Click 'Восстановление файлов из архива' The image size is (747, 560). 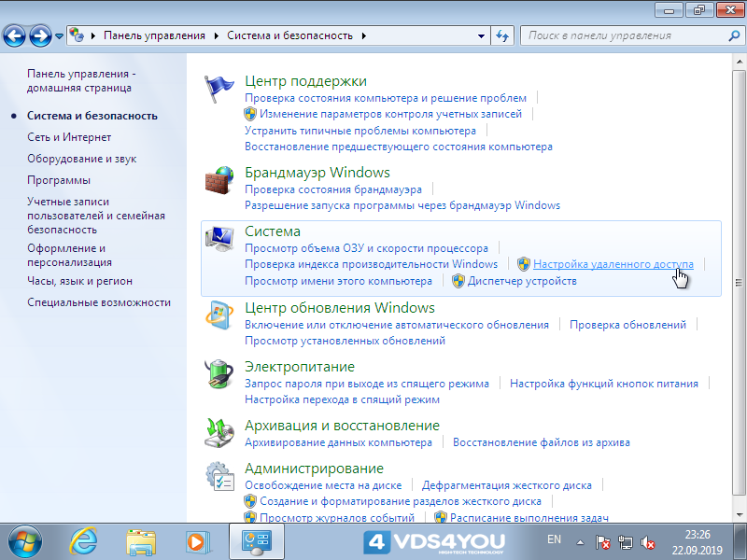pyautogui.click(x=542, y=442)
